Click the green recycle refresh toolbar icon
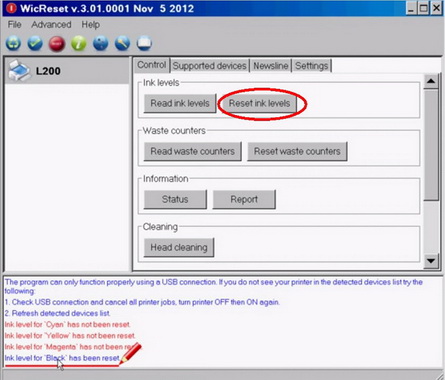The height and width of the screenshot is (380, 445). click(13, 44)
